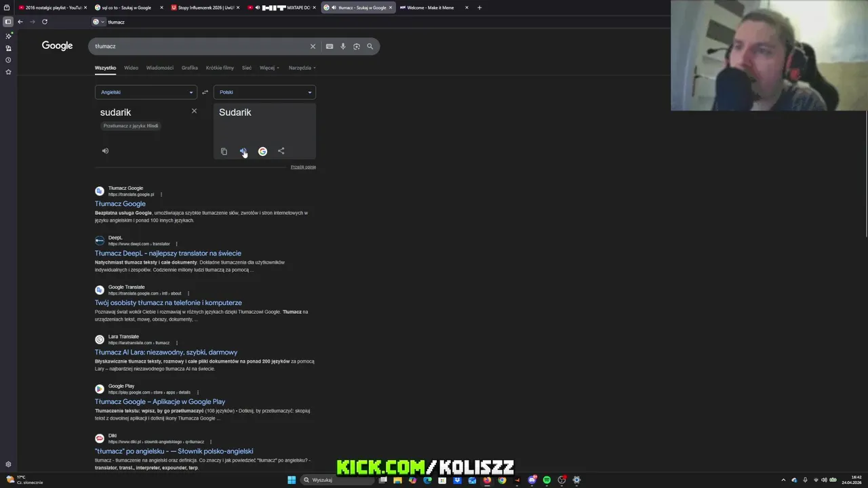The image size is (868, 488).
Task: Switch to 'Krótkie filmy' results tab
Action: point(220,68)
